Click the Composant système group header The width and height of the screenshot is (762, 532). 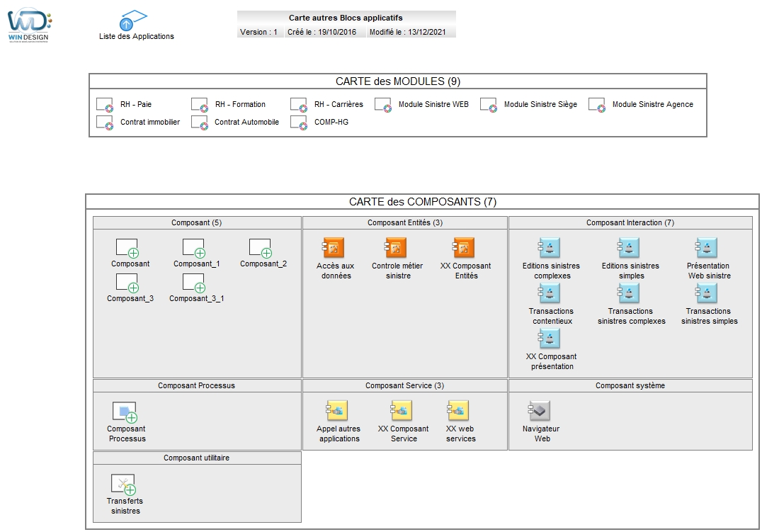click(x=630, y=385)
